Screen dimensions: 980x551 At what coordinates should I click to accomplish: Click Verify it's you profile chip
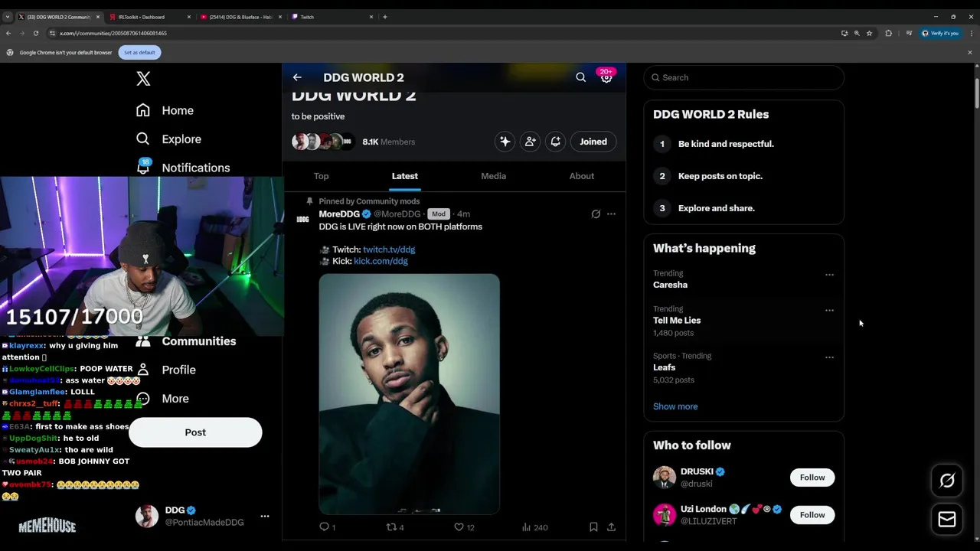(x=940, y=33)
